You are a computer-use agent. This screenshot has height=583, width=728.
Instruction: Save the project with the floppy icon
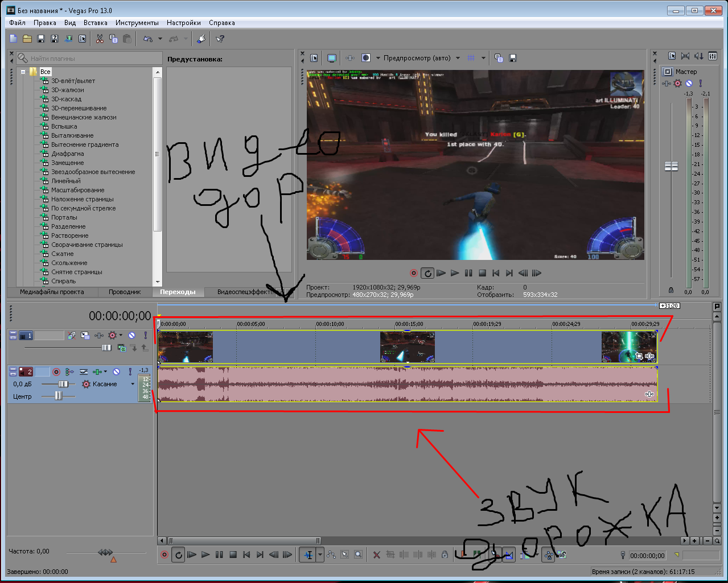click(41, 39)
